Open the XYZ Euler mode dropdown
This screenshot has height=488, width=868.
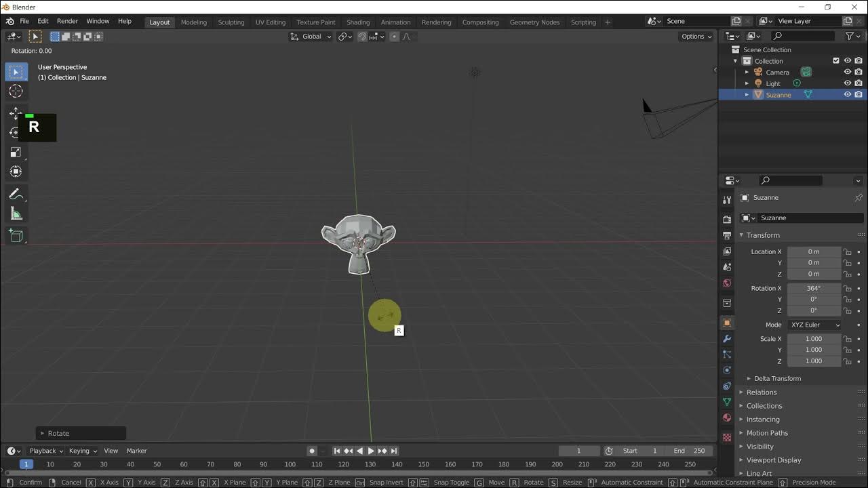coord(814,325)
